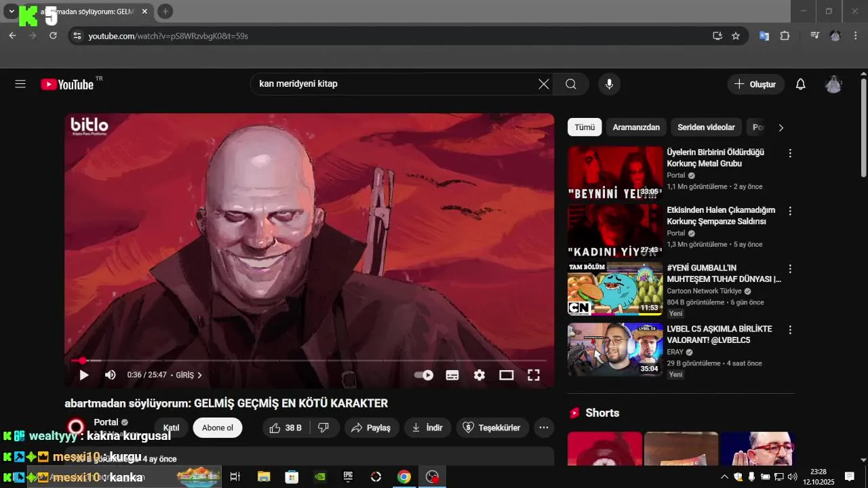This screenshot has height=488, width=868.
Task: Close the abartmadan söylüyorum tab
Action: (144, 12)
